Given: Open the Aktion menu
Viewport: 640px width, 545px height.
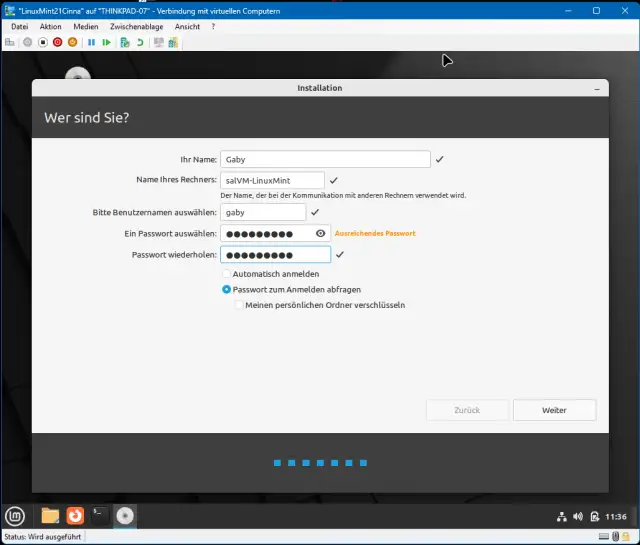Looking at the screenshot, I should point(50,26).
